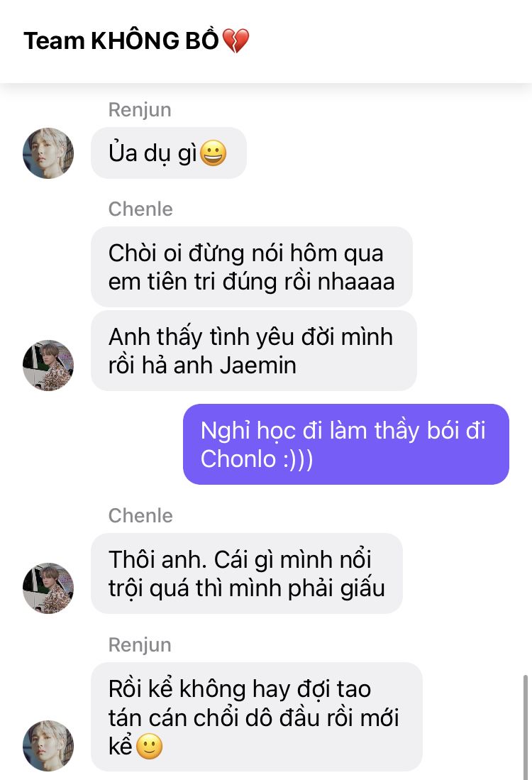Image resolution: width=532 pixels, height=780 pixels.
Task: Tap the slight smile emoji after 'kể'
Action: coord(149,747)
